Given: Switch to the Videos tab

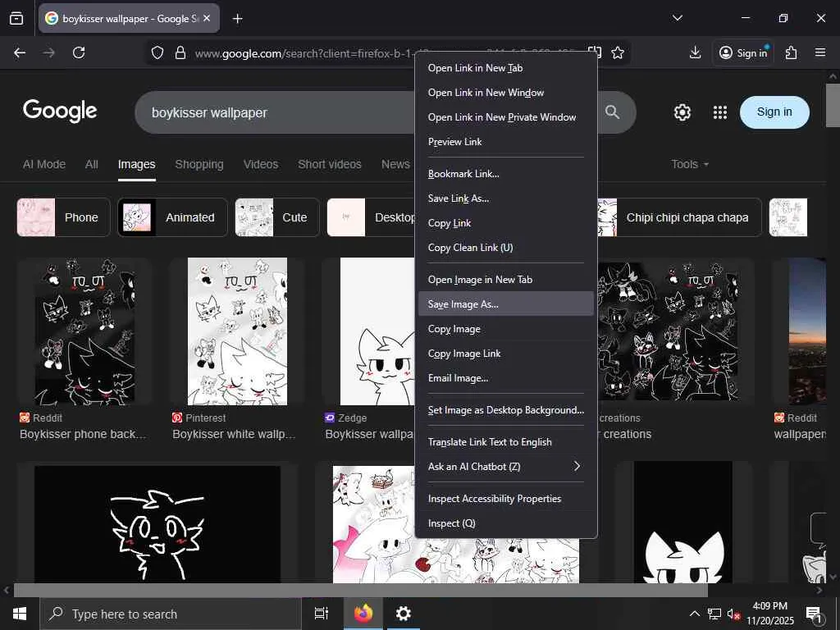Looking at the screenshot, I should click(261, 164).
